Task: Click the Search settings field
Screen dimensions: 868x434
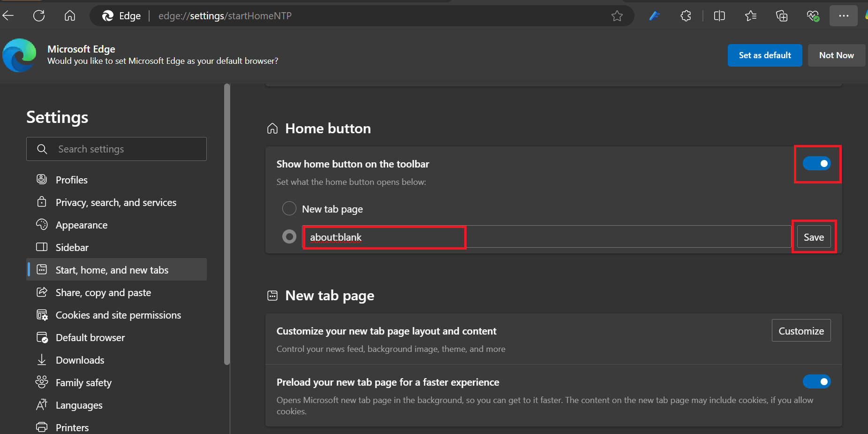Action: pos(116,149)
